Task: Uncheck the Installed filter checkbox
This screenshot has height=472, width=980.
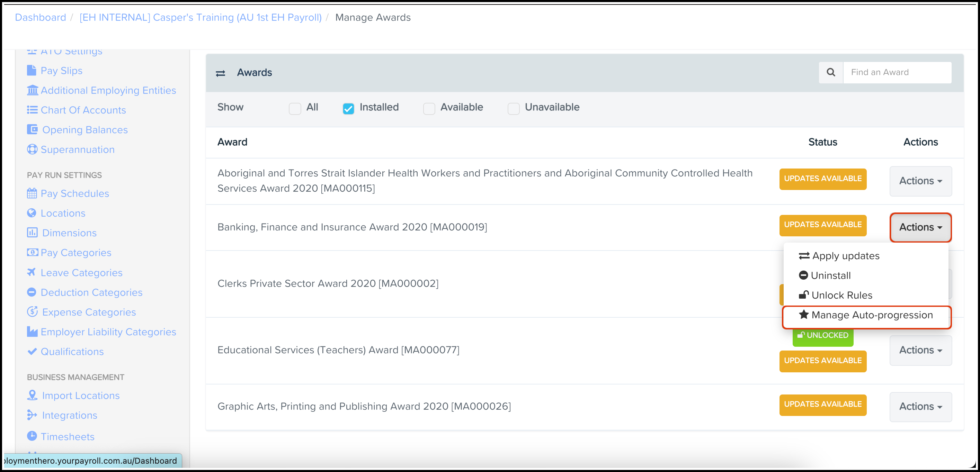Action: click(348, 109)
